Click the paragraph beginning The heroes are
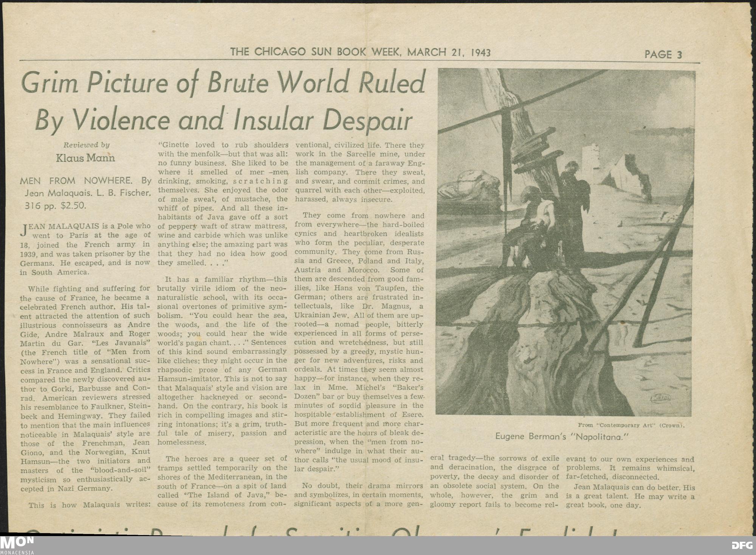756x555 pixels. pyautogui.click(x=222, y=481)
